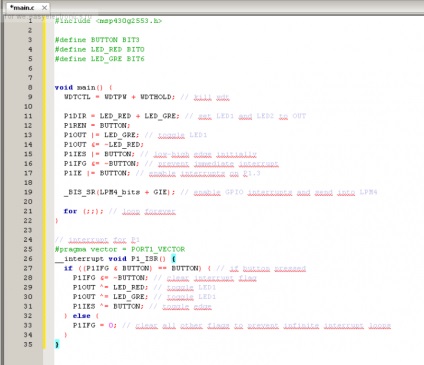Click the else keyword on line 32

click(x=82, y=316)
